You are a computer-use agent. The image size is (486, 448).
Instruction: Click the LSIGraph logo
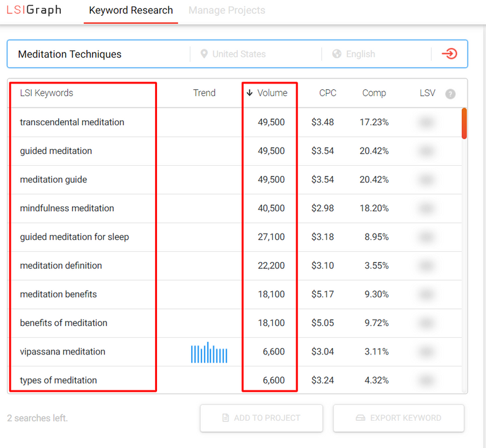34,10
